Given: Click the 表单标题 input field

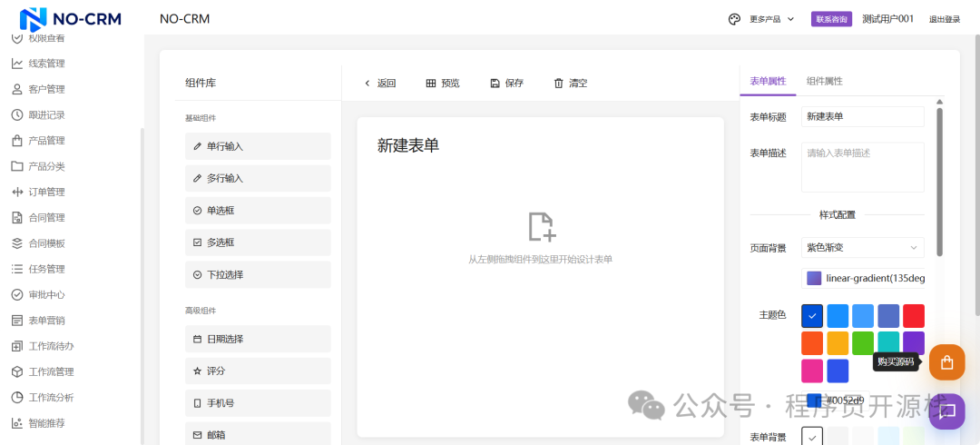Looking at the screenshot, I should coord(863,116).
